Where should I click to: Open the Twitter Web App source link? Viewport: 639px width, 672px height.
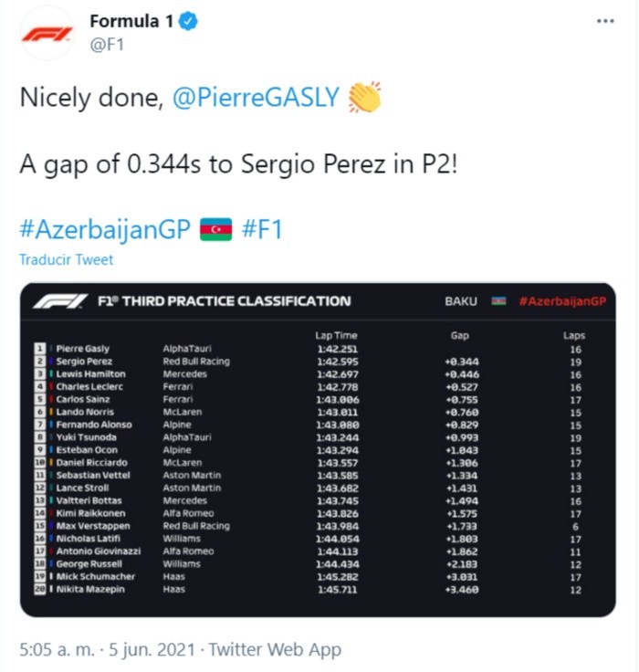tap(275, 650)
